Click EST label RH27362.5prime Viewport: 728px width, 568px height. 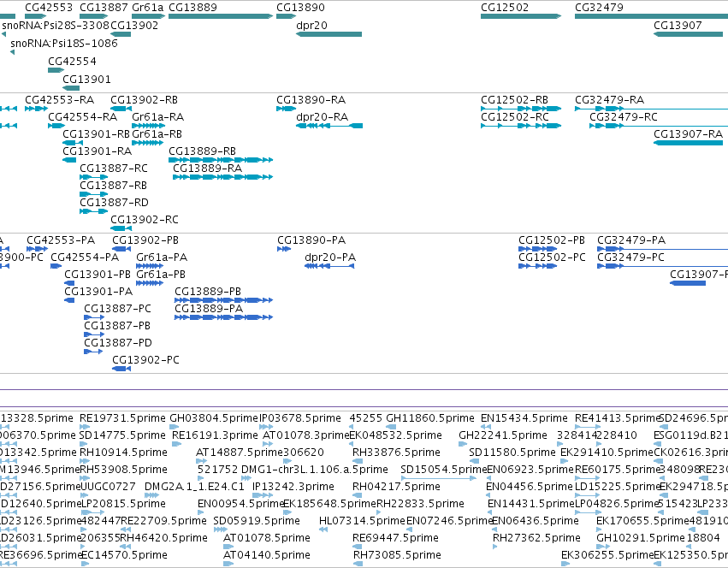coord(536,538)
